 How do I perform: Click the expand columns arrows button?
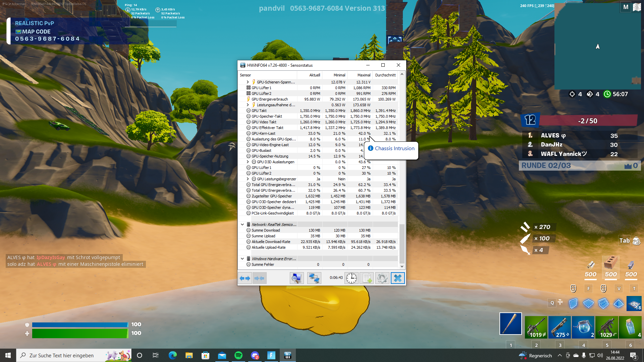pyautogui.click(x=245, y=278)
